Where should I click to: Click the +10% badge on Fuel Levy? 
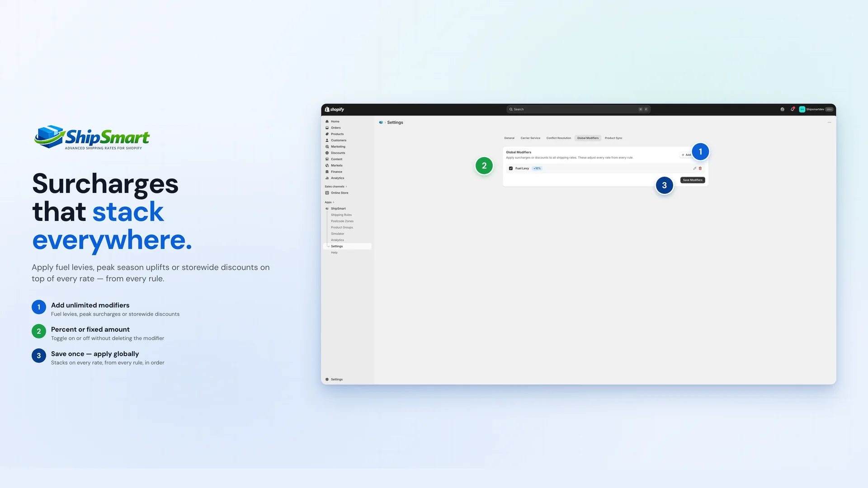pos(537,169)
